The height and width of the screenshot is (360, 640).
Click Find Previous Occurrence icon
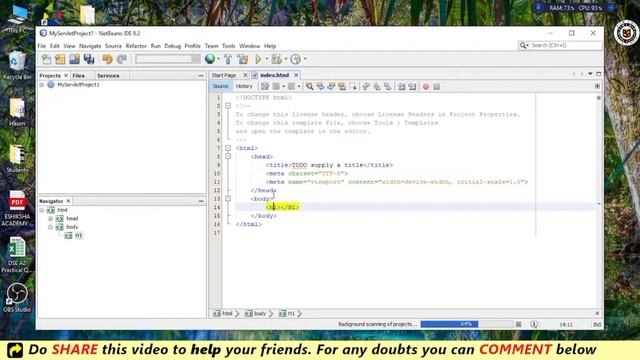(320, 87)
